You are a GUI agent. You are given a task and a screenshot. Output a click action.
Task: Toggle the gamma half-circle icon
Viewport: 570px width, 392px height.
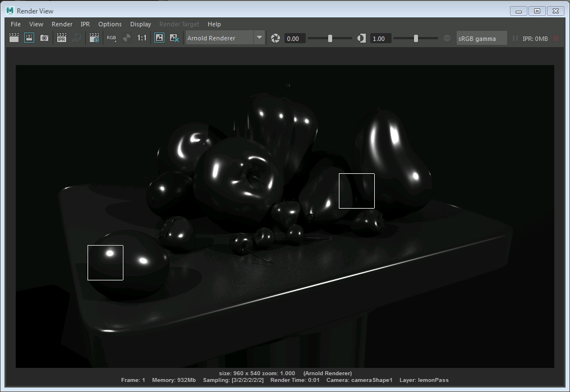(361, 38)
